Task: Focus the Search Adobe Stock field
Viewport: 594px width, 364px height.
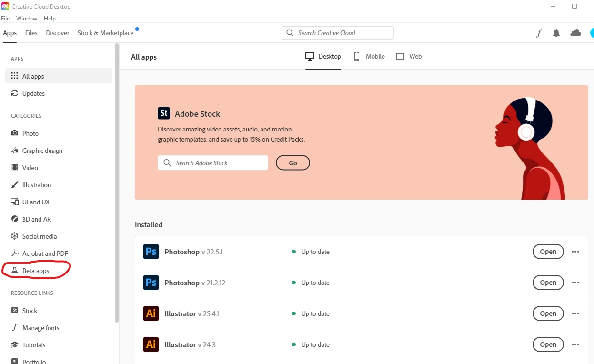Action: [213, 163]
